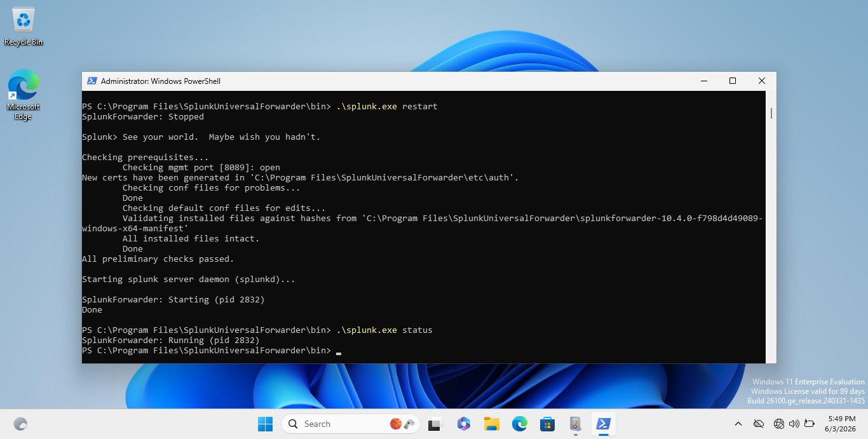Open Task View from the taskbar
The height and width of the screenshot is (439, 868).
tap(435, 424)
